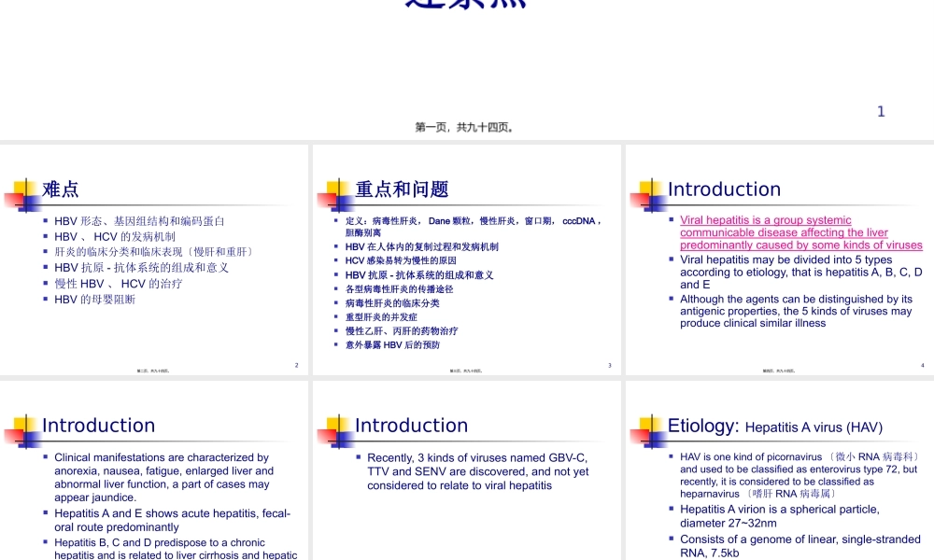The width and height of the screenshot is (934, 560).
Task: Click the pink square in Etiology slide ornament
Action: click(637, 435)
